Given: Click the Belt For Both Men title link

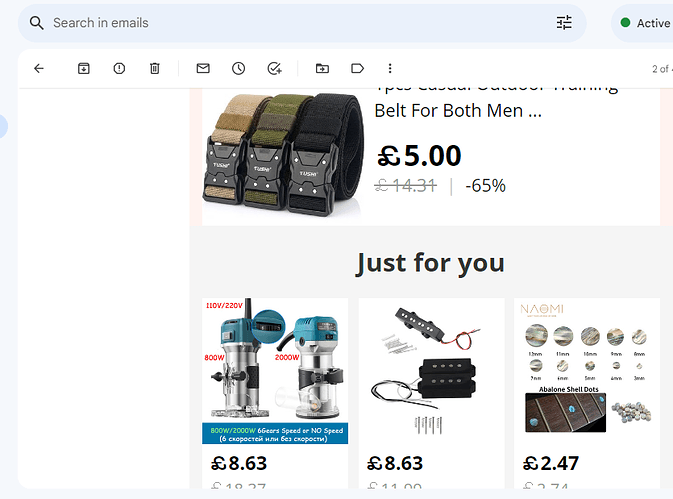Looking at the screenshot, I should click(x=458, y=111).
